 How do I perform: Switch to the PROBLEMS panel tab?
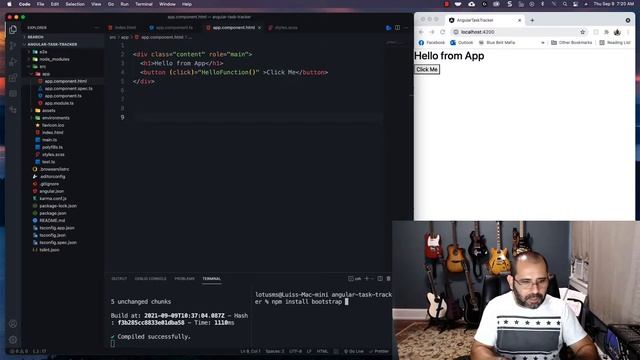pyautogui.click(x=184, y=279)
